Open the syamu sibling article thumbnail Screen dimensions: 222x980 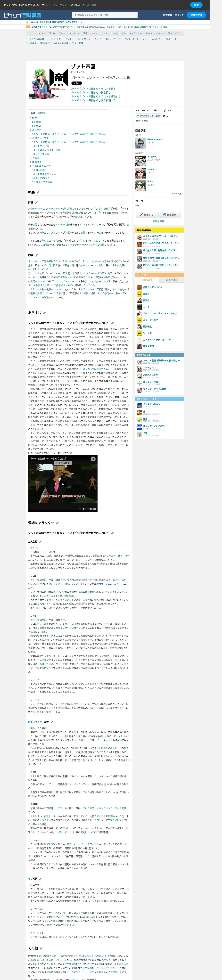click(140, 173)
